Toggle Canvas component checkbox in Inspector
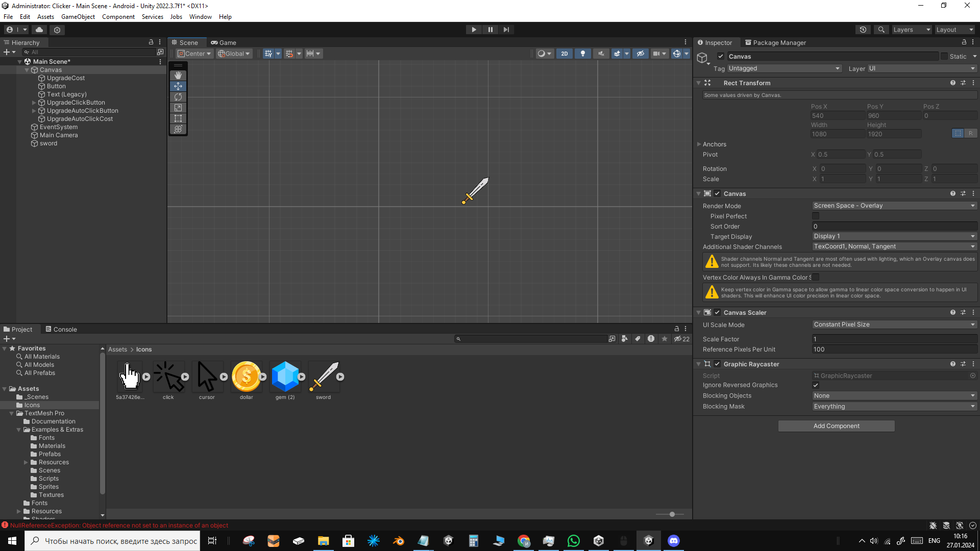Screen dimensions: 980x551 (718, 194)
